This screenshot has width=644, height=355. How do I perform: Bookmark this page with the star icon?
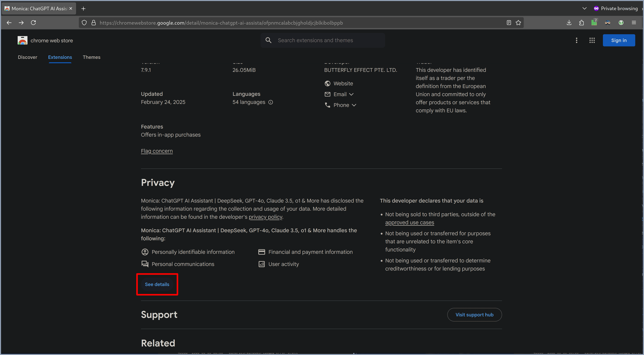pyautogui.click(x=518, y=23)
